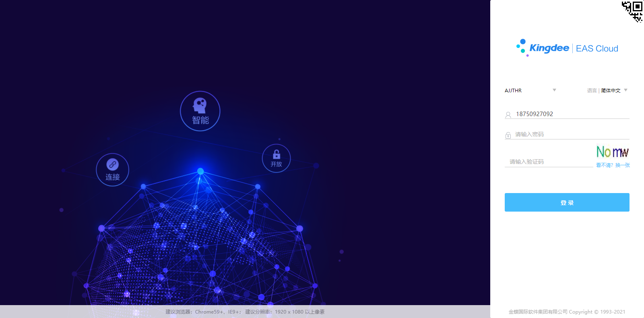The image size is (644, 318).
Task: Click the 语言 label
Action: [591, 91]
